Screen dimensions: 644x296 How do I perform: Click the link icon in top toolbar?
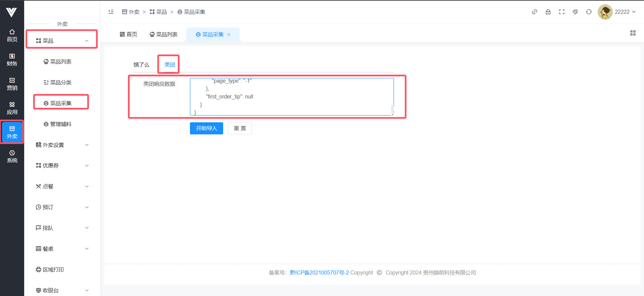coord(534,12)
